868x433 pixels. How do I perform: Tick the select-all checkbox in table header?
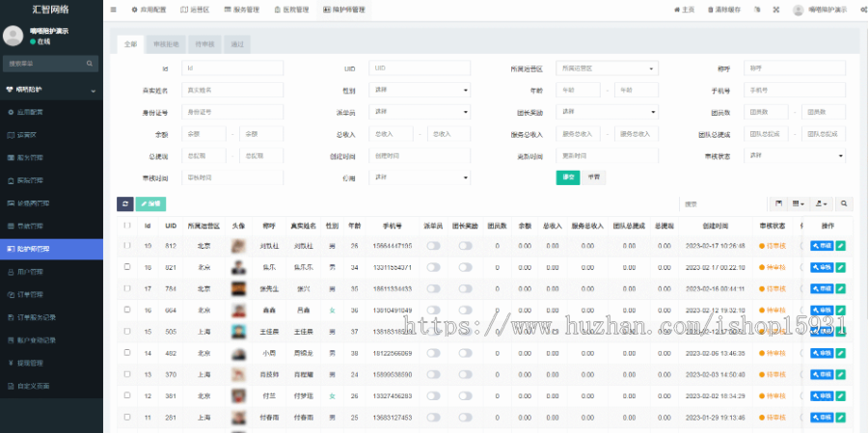(x=127, y=226)
